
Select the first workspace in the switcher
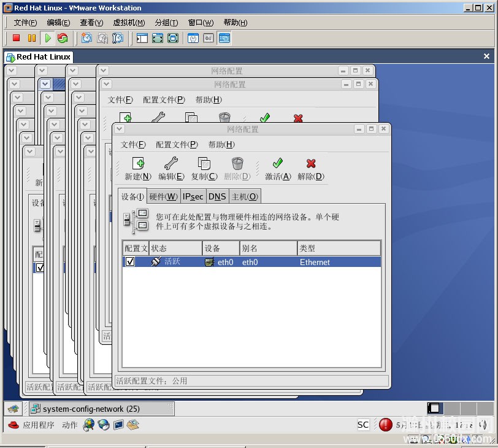[x=435, y=408]
